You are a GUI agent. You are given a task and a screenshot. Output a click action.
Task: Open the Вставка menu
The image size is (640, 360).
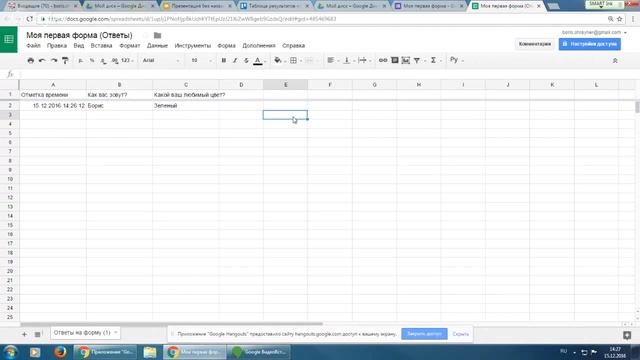click(101, 46)
